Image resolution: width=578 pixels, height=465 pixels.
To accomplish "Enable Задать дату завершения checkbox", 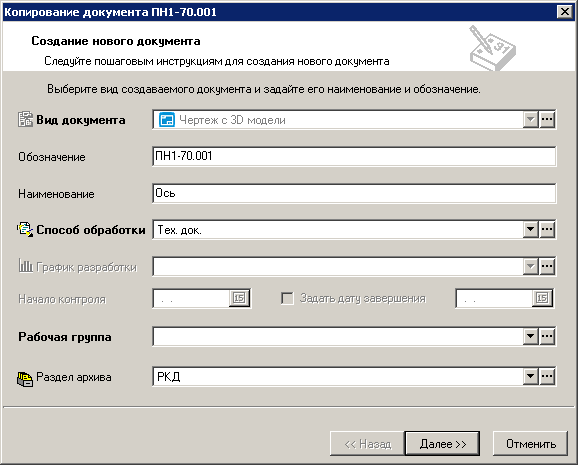I will [288, 298].
